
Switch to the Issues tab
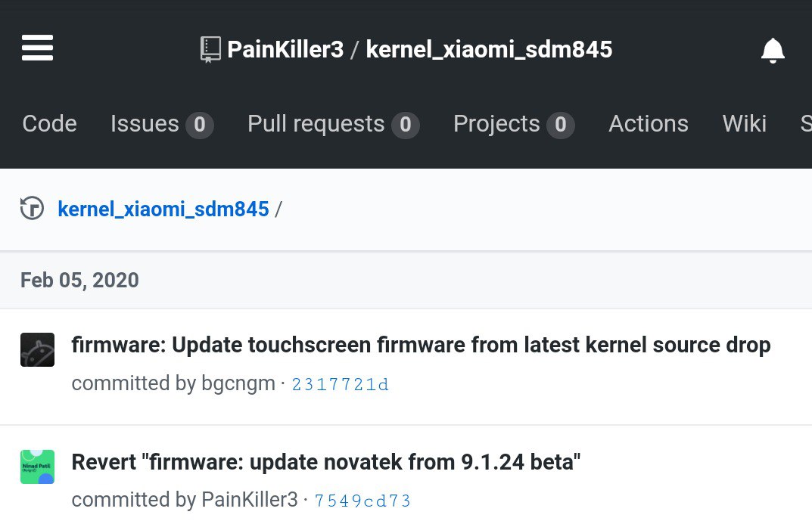162,124
